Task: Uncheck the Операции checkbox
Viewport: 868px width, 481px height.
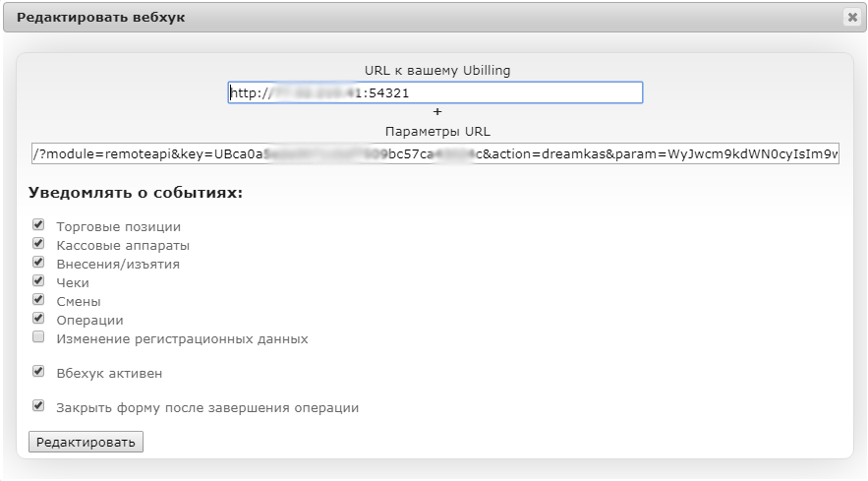Action: [x=38, y=319]
